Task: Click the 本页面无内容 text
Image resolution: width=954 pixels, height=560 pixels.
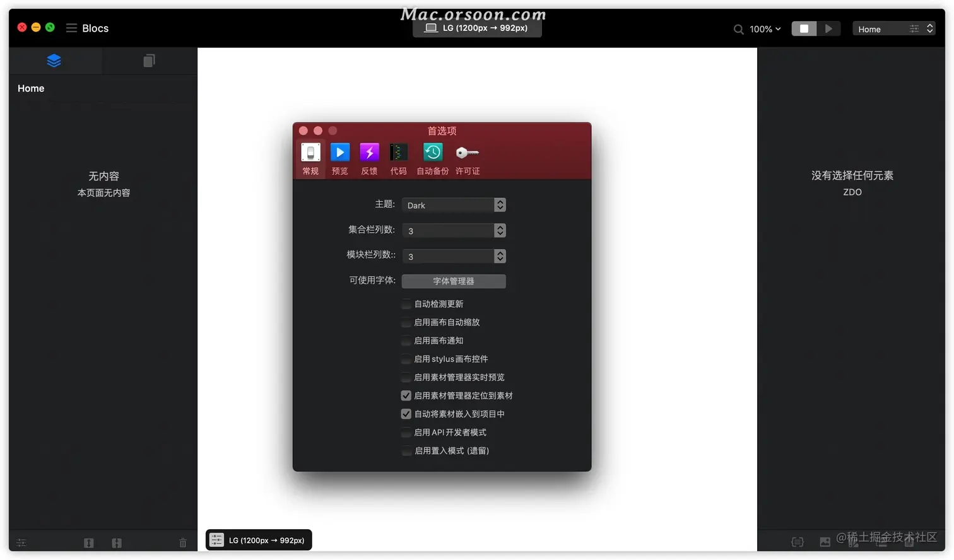Action: [x=103, y=193]
